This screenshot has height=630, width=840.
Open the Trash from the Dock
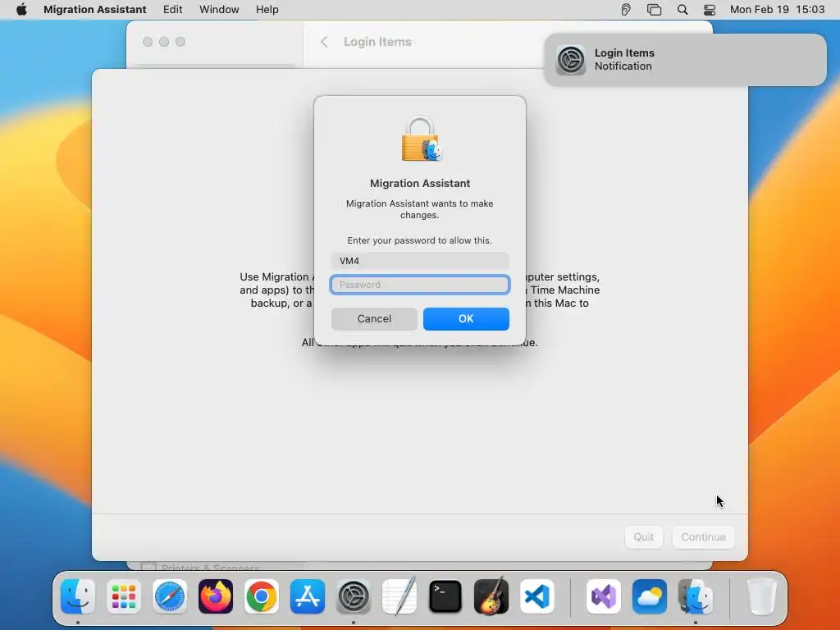762,596
